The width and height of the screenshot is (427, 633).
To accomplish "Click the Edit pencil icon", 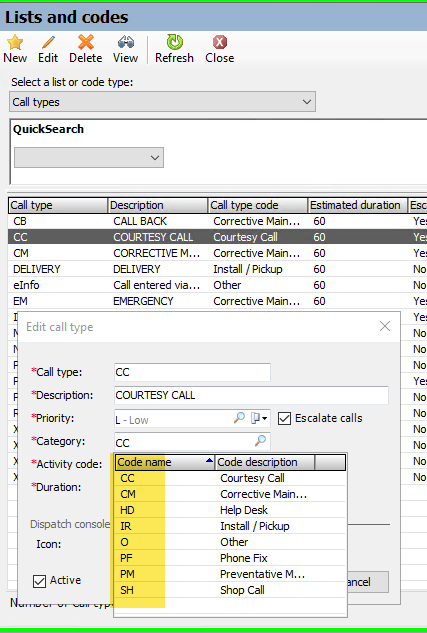I will coord(48,42).
